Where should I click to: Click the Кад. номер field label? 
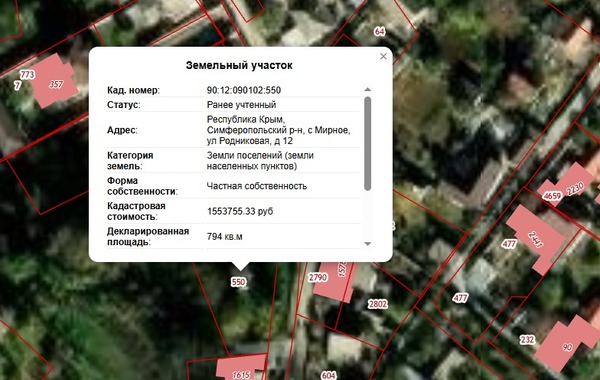[x=133, y=90]
